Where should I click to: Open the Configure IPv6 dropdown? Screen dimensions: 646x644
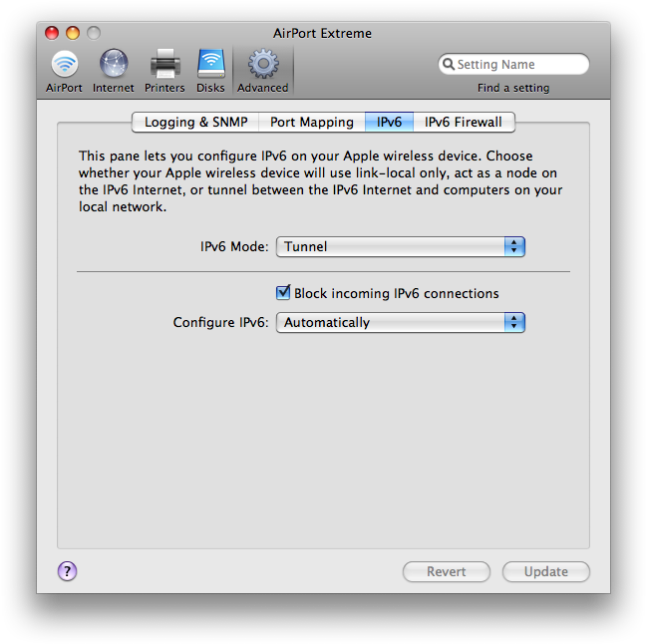(x=401, y=322)
